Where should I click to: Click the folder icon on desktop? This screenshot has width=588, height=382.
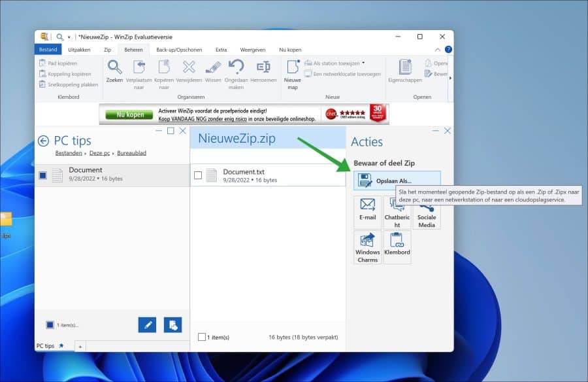pos(6,219)
